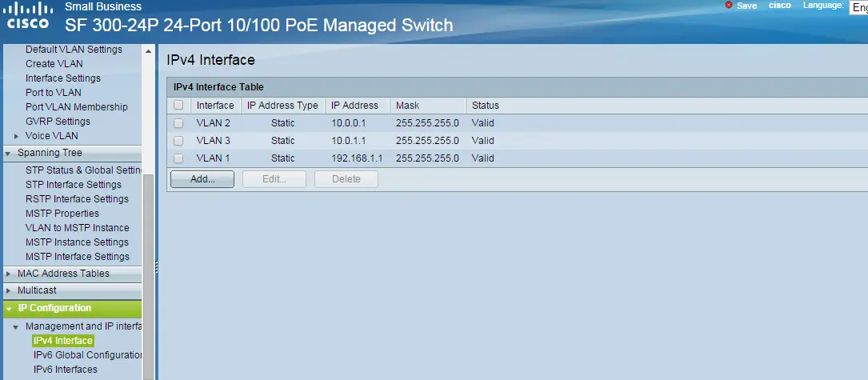Screen dimensions: 868x380
Task: Click the sidebar scrollbar up arrow
Action: click(148, 51)
